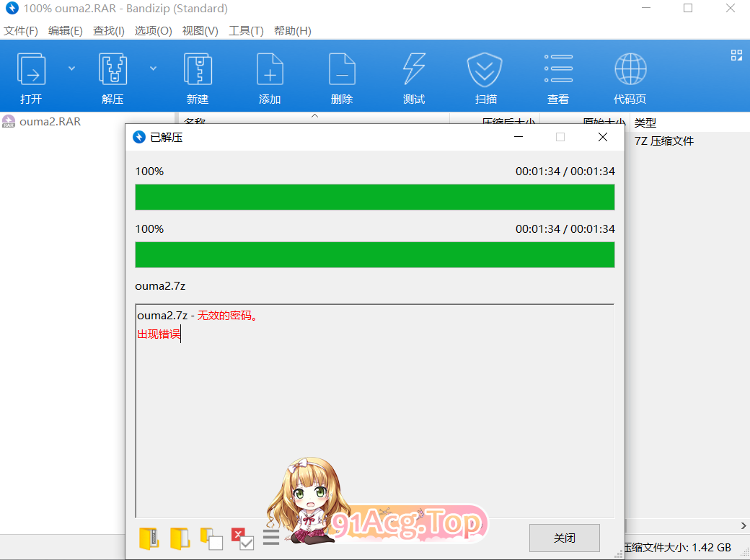Run the Test archive tool
This screenshot has width=750, height=560.
pyautogui.click(x=414, y=76)
